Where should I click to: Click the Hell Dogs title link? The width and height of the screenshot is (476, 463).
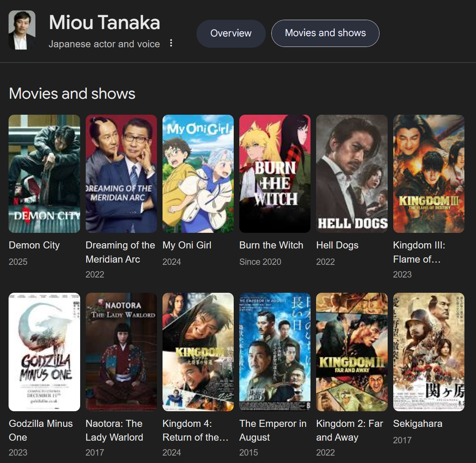(x=337, y=245)
